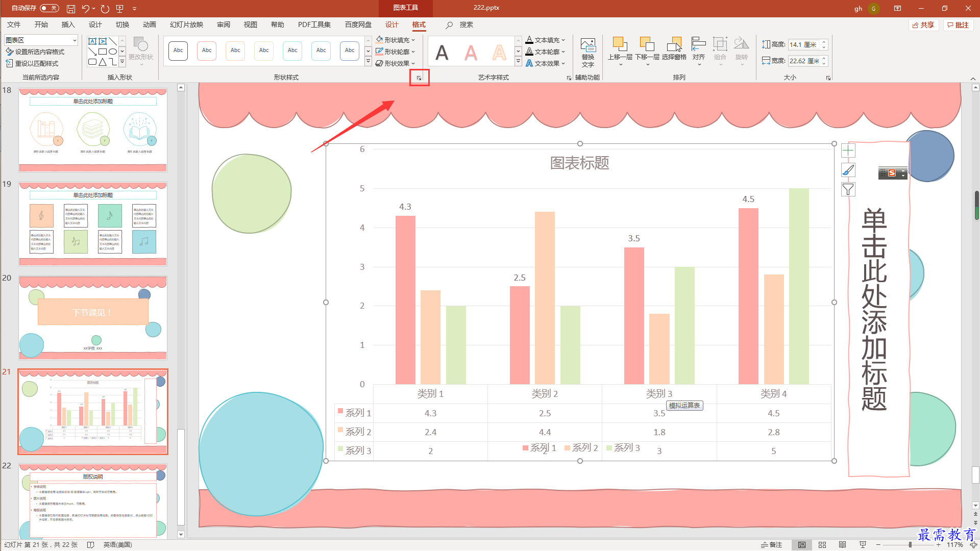Viewport: 980px width, 551px height.
Task: Expand the insert shapes gallery
Action: pos(122,62)
